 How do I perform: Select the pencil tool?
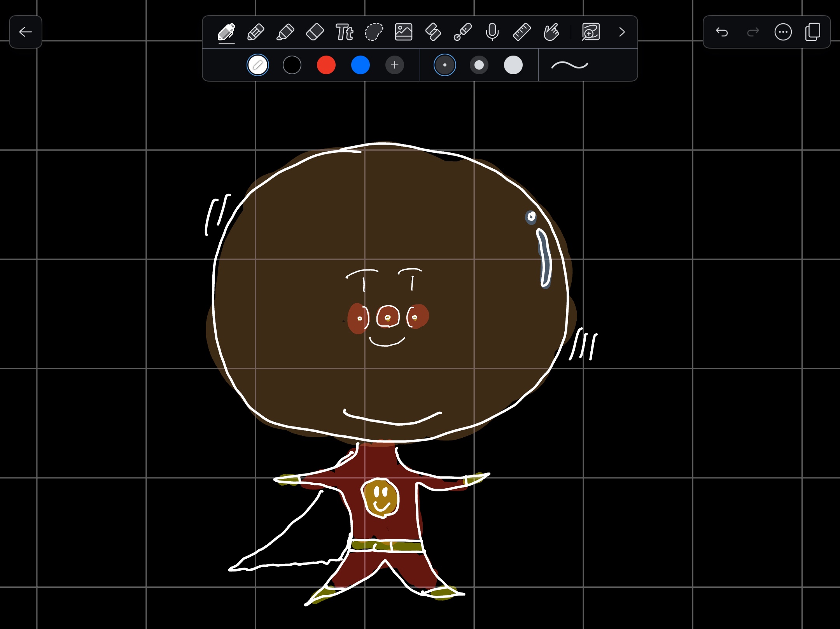[x=256, y=32]
